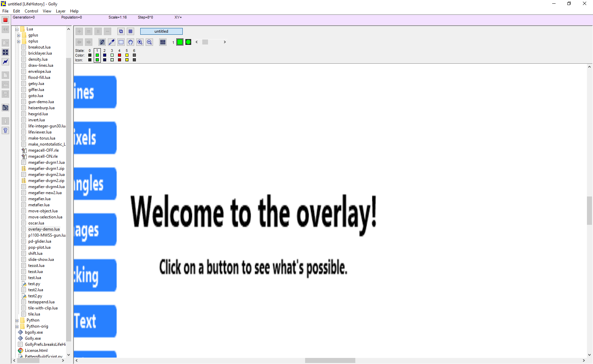Click the blue Text overlay button
The height and width of the screenshot is (364, 593).
95,321
